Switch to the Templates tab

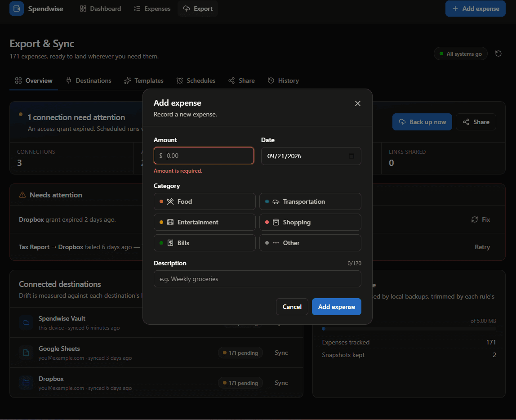(144, 80)
